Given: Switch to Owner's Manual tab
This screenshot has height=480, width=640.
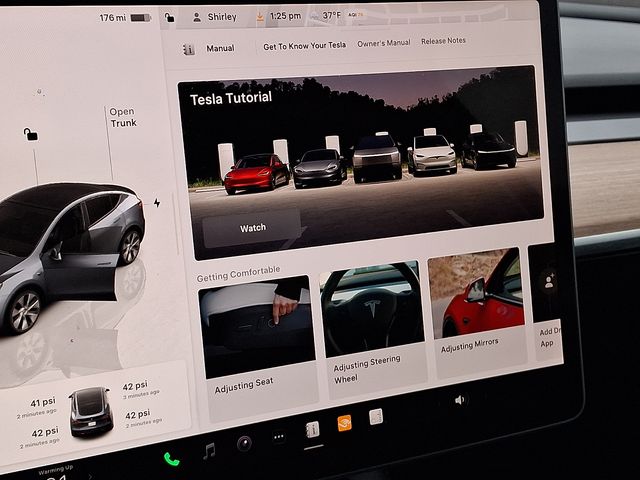Looking at the screenshot, I should pyautogui.click(x=383, y=43).
